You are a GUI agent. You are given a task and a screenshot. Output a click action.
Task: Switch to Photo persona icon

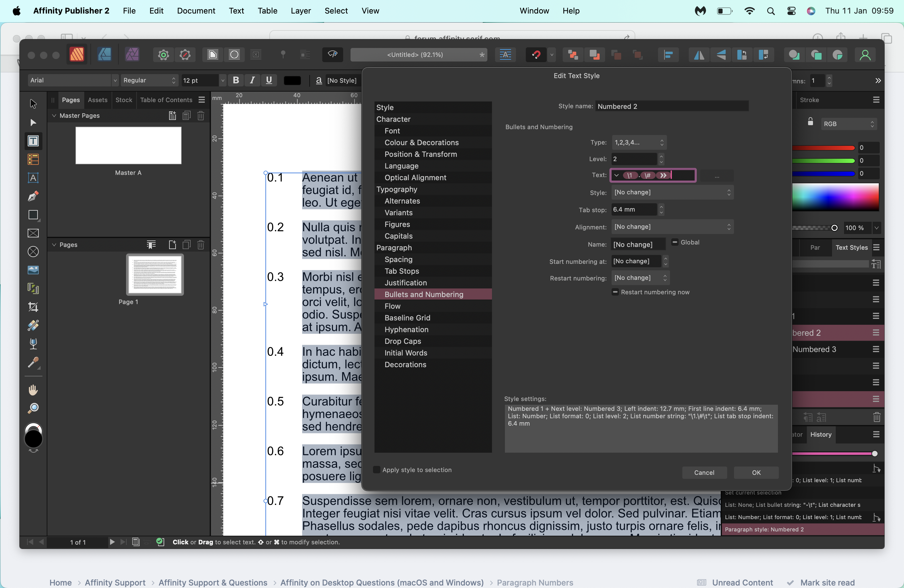point(132,55)
